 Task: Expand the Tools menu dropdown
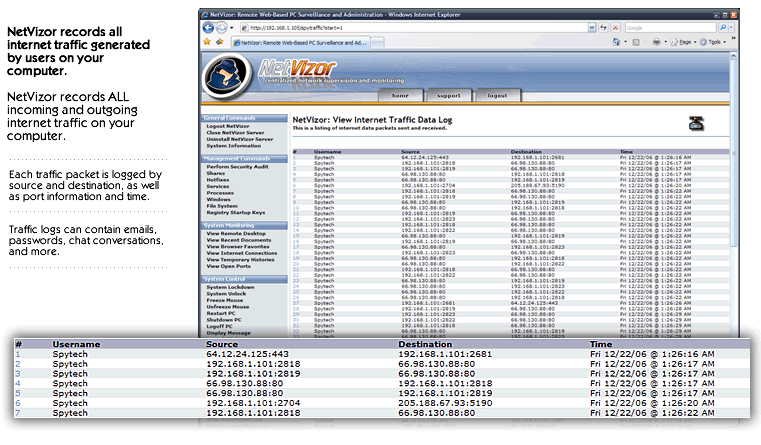715,42
